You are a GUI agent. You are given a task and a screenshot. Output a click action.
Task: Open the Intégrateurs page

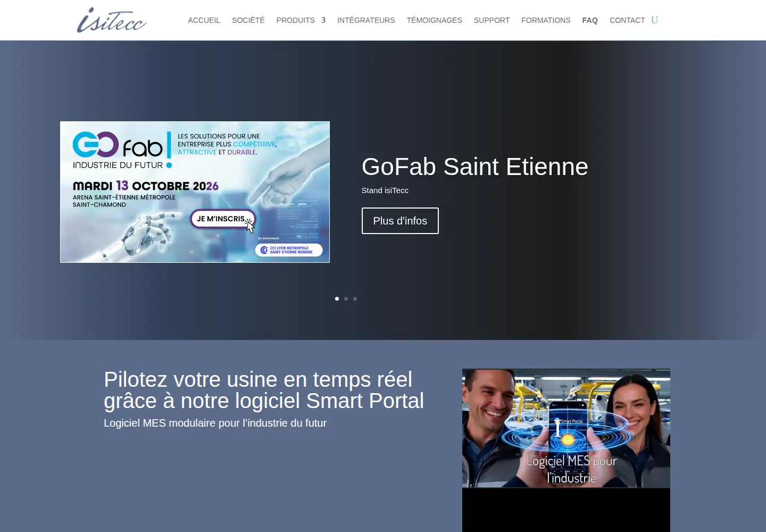pos(366,20)
